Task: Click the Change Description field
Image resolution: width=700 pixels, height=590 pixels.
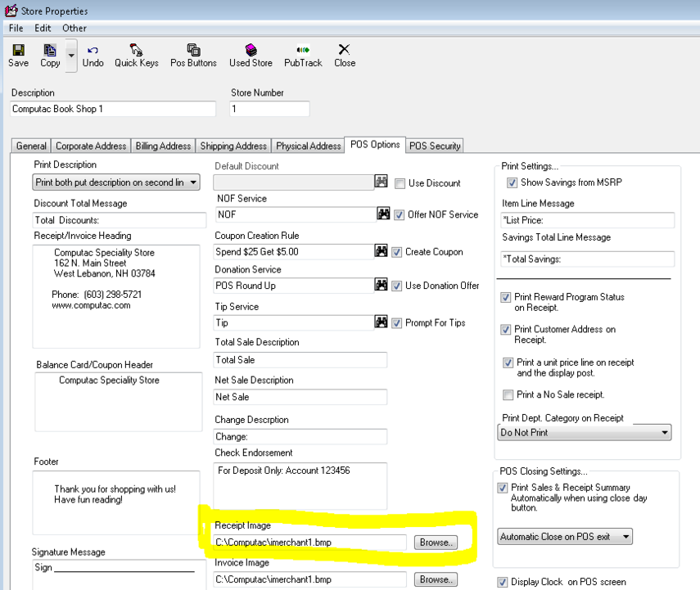Action: point(300,436)
